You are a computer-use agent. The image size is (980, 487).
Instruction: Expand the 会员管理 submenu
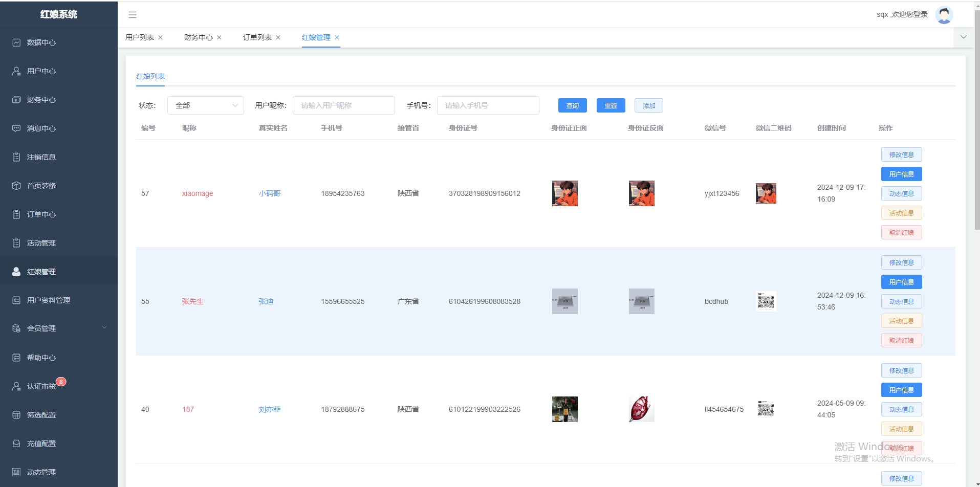(104, 327)
